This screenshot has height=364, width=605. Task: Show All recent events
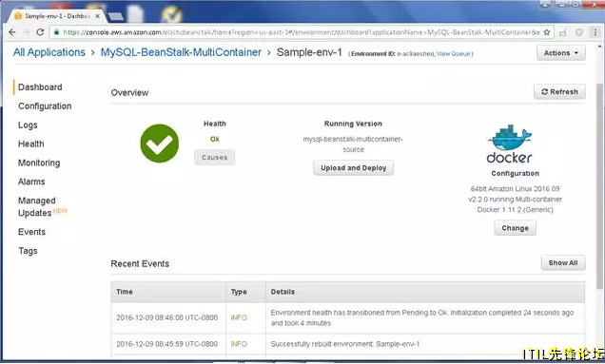563,263
